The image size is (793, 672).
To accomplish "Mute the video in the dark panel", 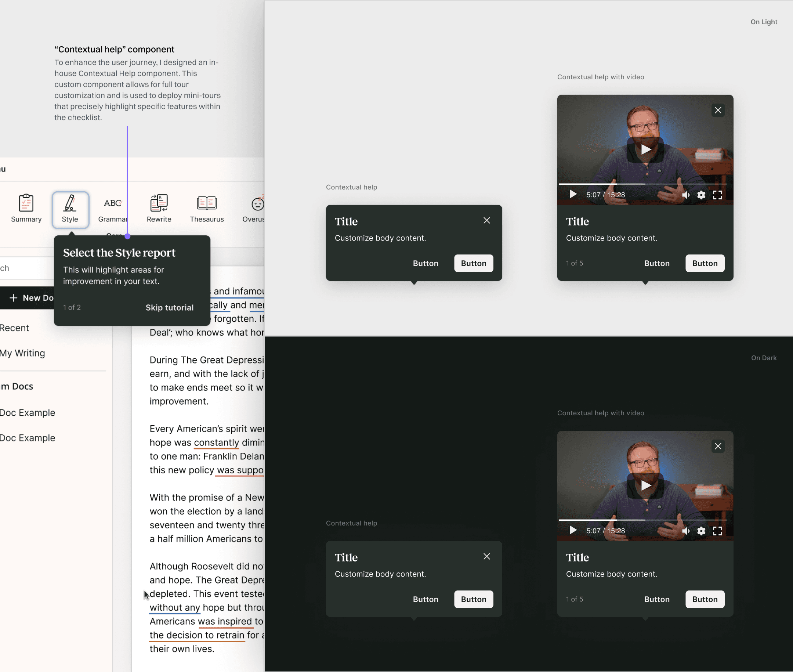I will click(685, 531).
